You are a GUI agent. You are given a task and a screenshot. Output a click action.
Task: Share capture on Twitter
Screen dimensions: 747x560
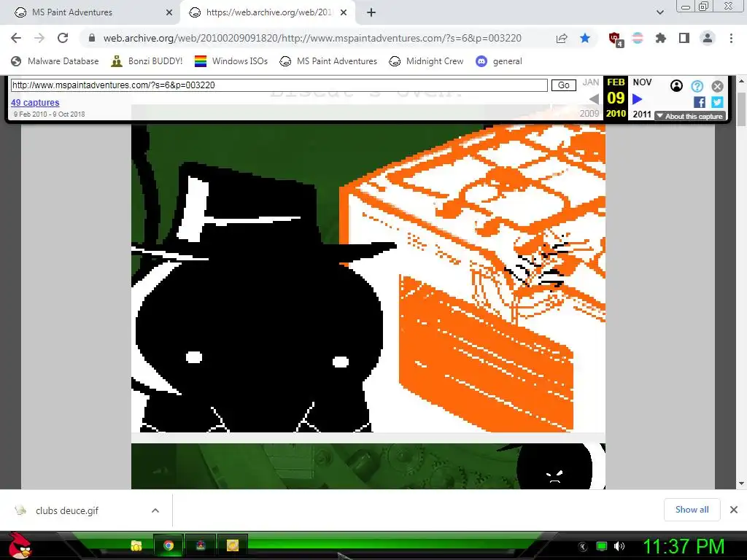point(717,102)
